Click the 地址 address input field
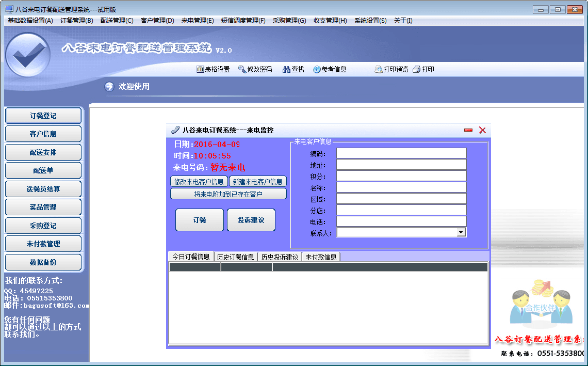Viewport: 588px width, 366px height. pos(401,165)
